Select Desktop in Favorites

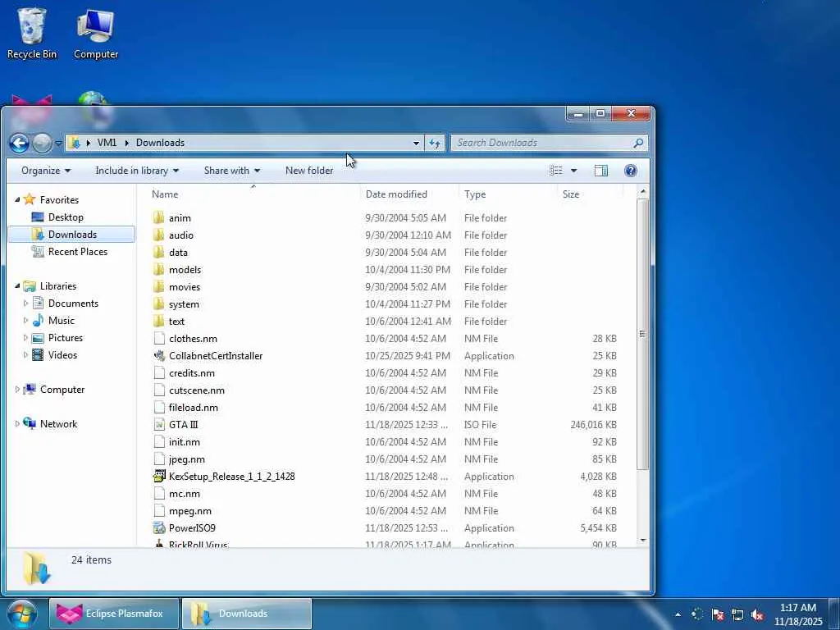[x=66, y=217]
